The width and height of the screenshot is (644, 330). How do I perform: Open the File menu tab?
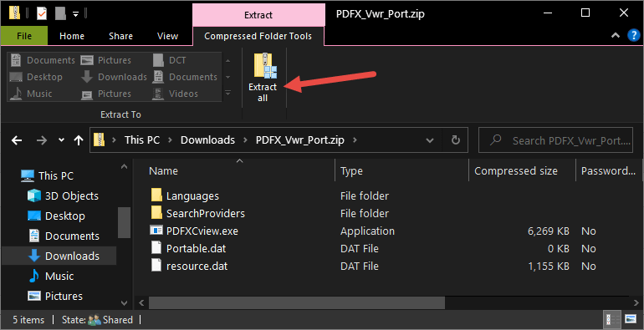click(24, 36)
